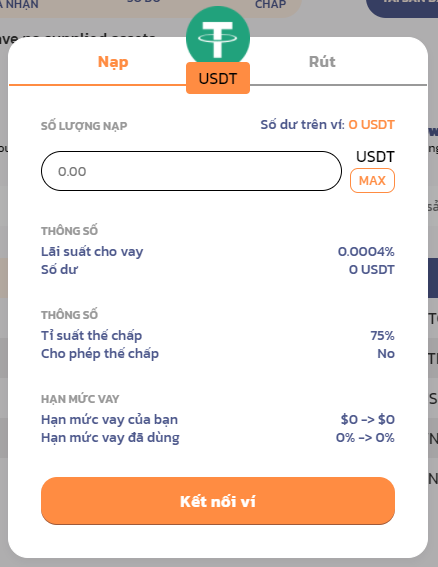Viewport: 438px width, 567px height.
Task: Click the $0 -> $0 borrow limit value
Action: click(367, 419)
